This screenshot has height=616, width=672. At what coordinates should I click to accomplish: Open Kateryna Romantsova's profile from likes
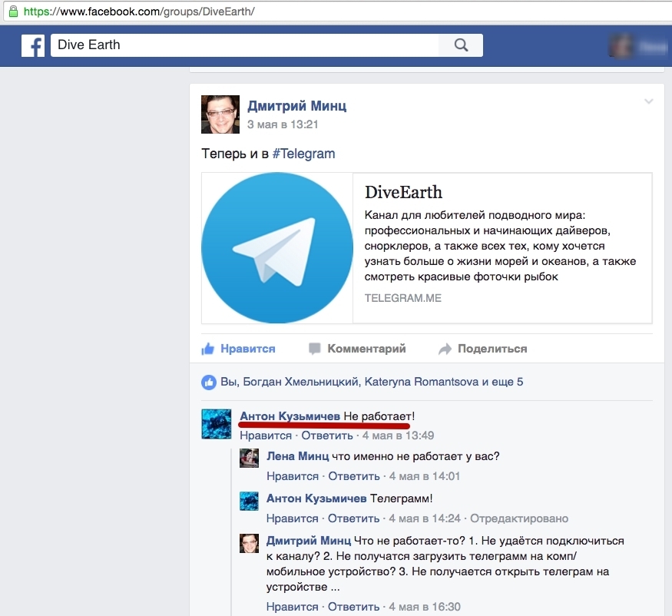[x=422, y=382]
